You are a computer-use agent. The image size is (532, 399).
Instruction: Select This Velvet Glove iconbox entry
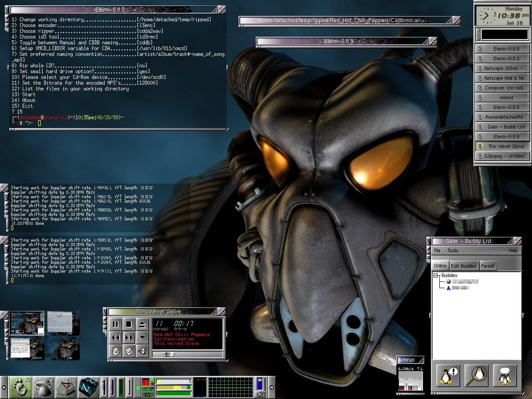click(x=502, y=146)
